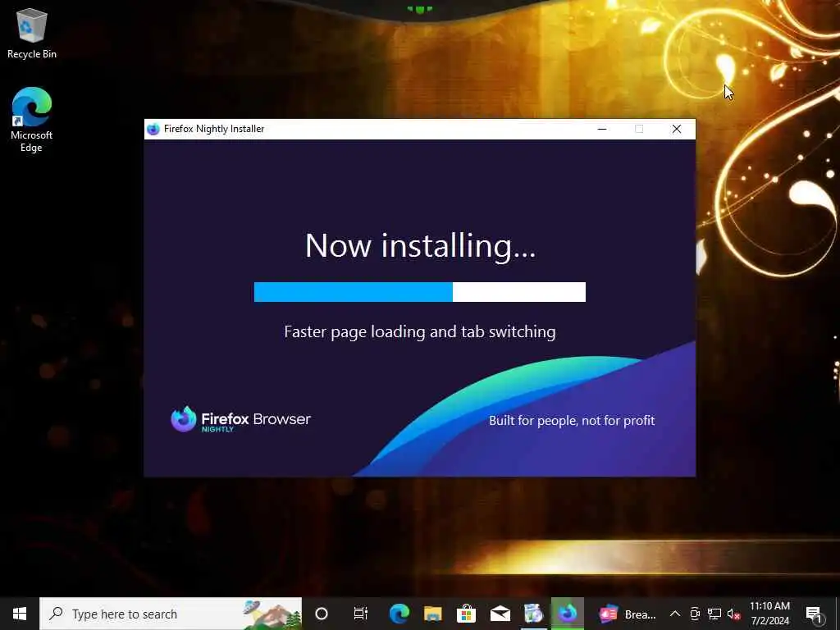This screenshot has height=630, width=840.
Task: Click the 'Firefox Nightly Installer' window title
Action: coord(214,129)
